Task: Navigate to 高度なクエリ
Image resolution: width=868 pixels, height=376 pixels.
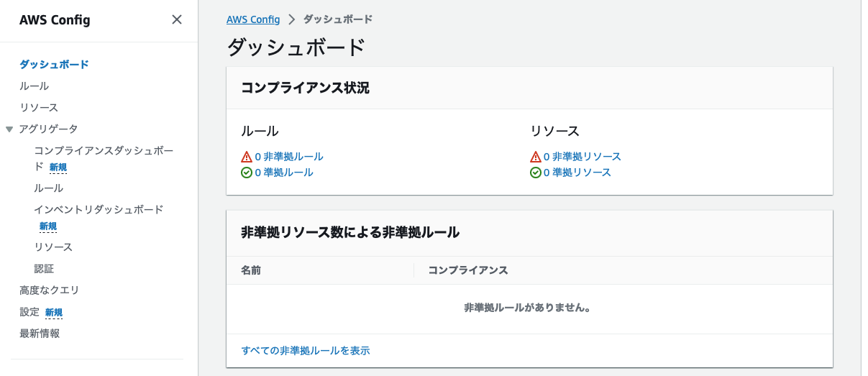Action: pos(49,290)
